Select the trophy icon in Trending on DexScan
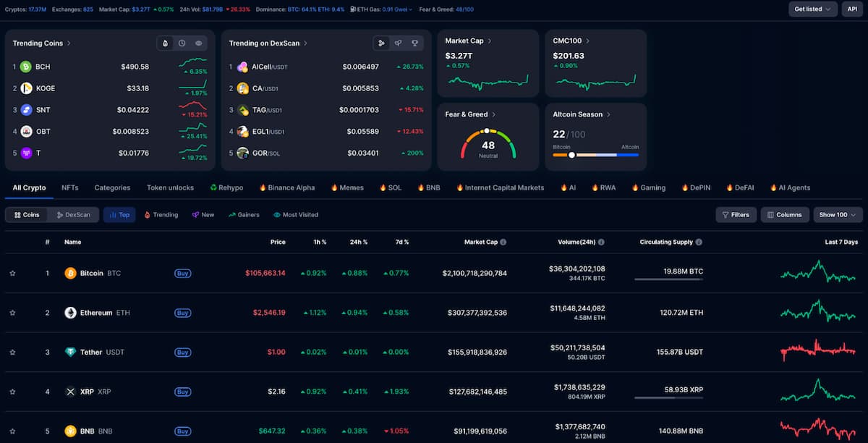This screenshot has height=443, width=868. point(415,43)
